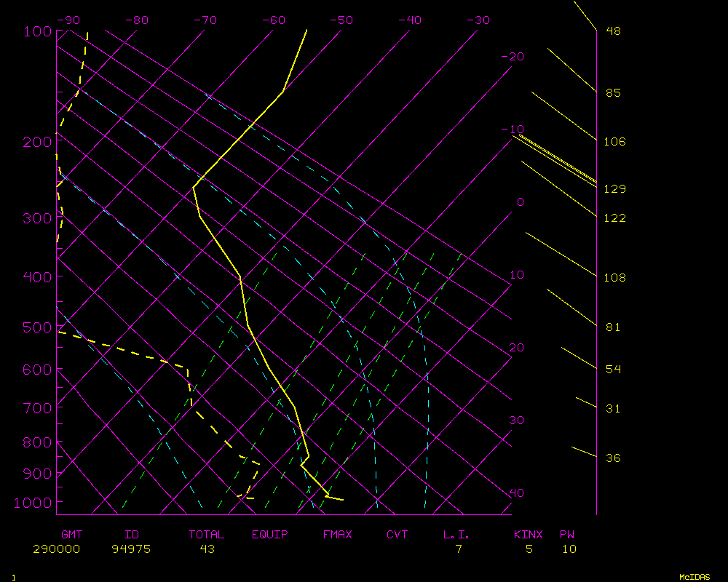728x582 pixels.
Task: Click the wind speed value 48
Action: [613, 31]
